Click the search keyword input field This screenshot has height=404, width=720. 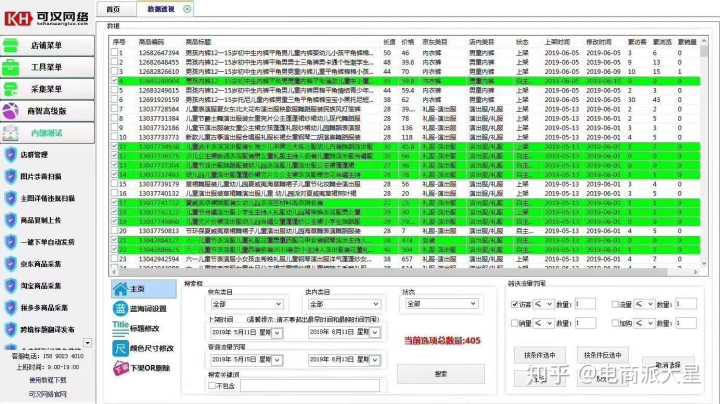(310, 386)
